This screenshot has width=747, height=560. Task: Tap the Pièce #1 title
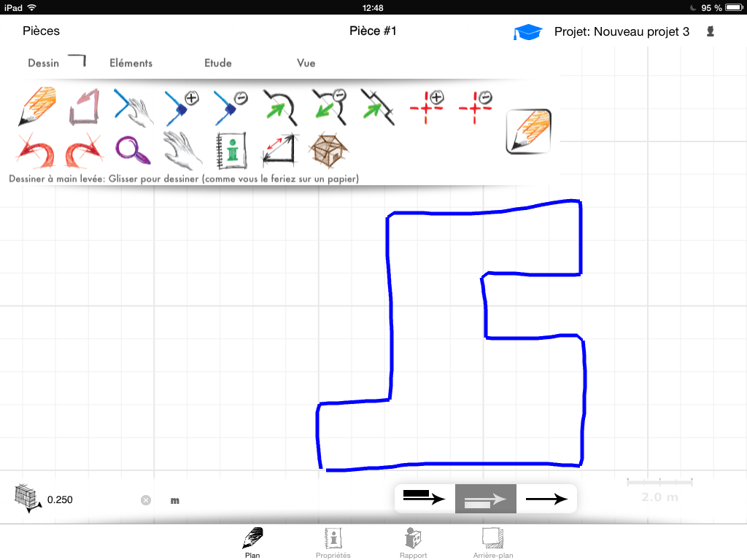point(373,31)
